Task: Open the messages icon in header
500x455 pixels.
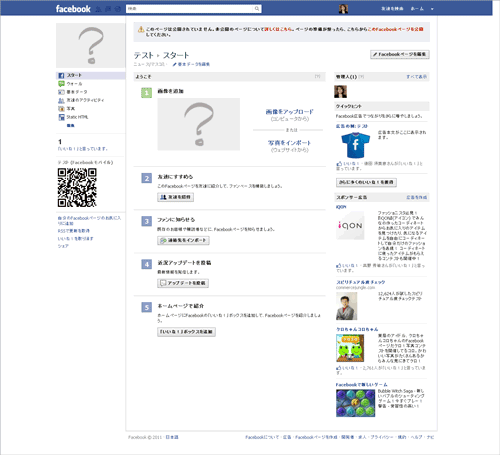Action: 108,9
